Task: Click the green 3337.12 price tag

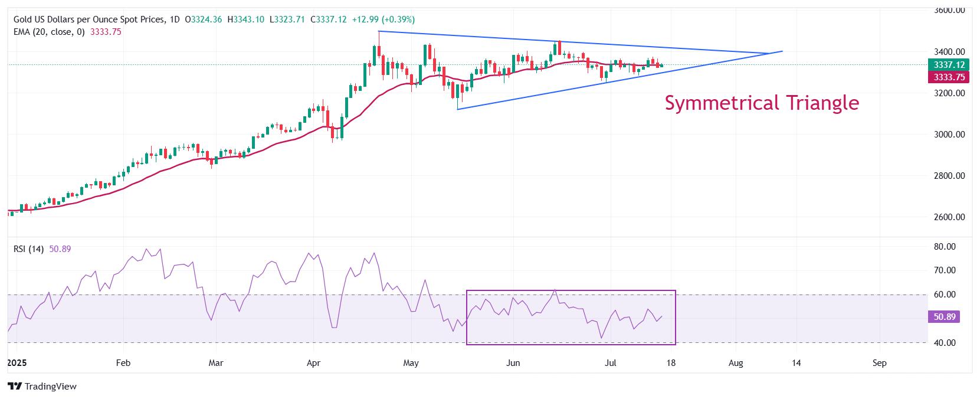Action: point(949,65)
